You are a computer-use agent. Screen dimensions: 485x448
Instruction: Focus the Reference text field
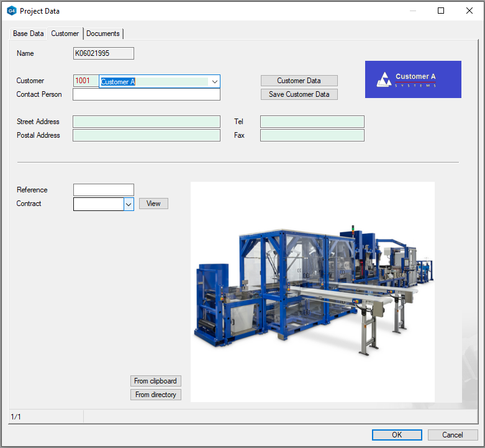[x=104, y=190]
